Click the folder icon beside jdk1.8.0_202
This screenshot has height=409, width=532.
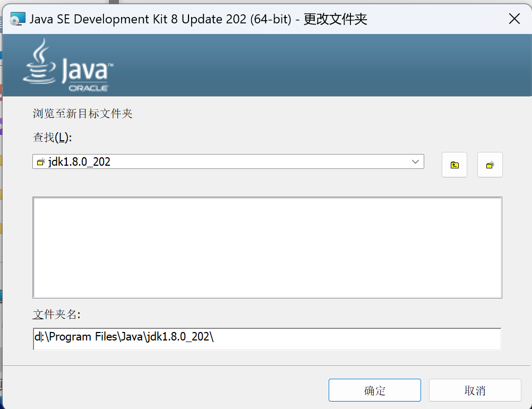[41, 162]
